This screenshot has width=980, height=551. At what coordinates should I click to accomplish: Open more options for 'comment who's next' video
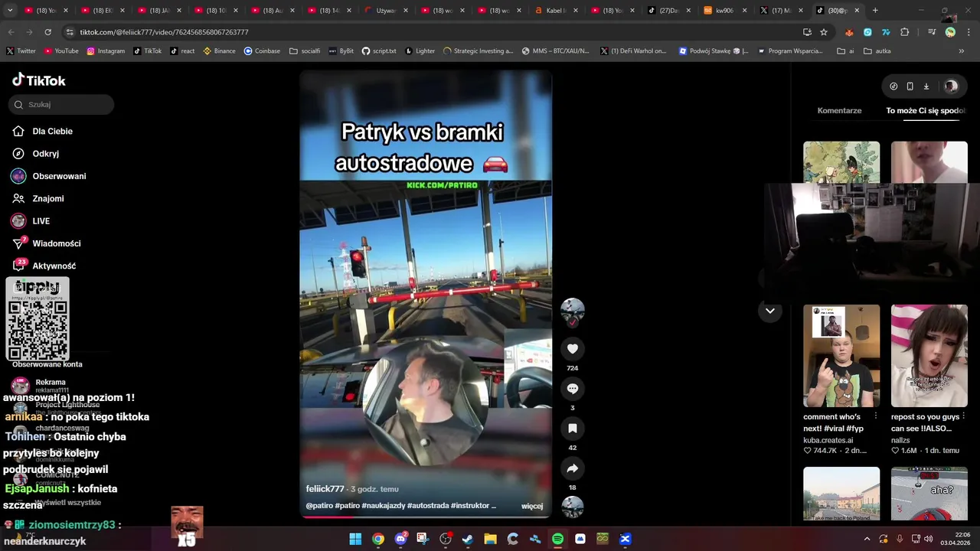876,416
